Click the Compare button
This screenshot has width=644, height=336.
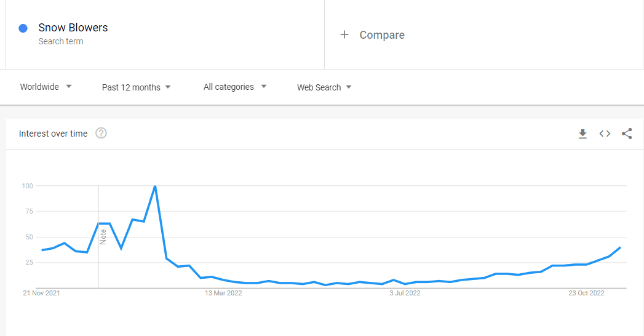tap(372, 35)
